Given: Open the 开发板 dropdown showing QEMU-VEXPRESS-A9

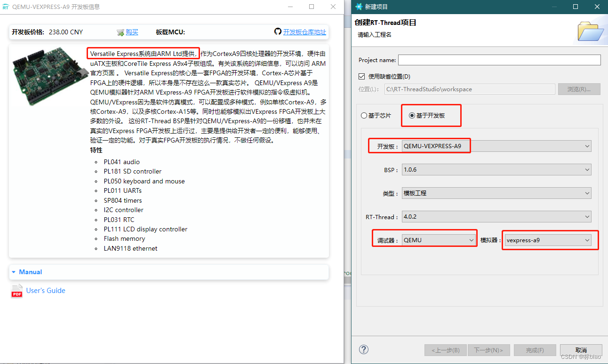Looking at the screenshot, I should pyautogui.click(x=587, y=146).
